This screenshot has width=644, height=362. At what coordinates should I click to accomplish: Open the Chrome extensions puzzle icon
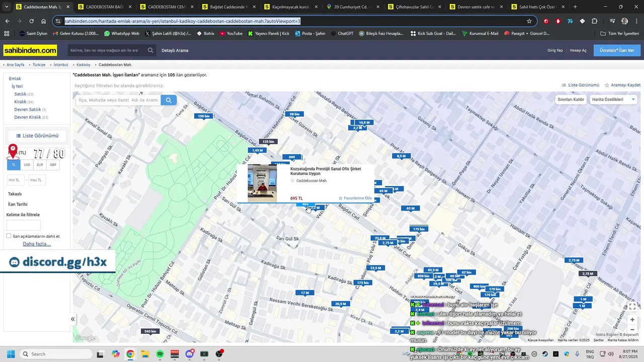point(594,21)
